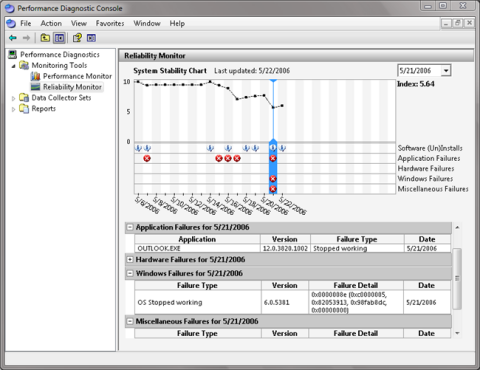Click the Forward arrow toolbar icon
This screenshot has width=480, height=370.
pos(26,38)
